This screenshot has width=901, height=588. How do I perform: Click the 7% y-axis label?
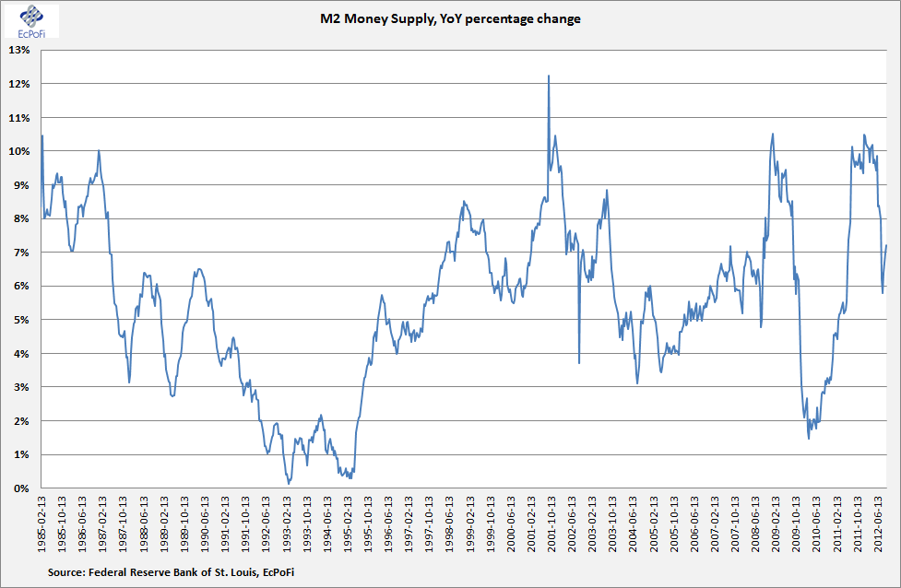coord(22,253)
